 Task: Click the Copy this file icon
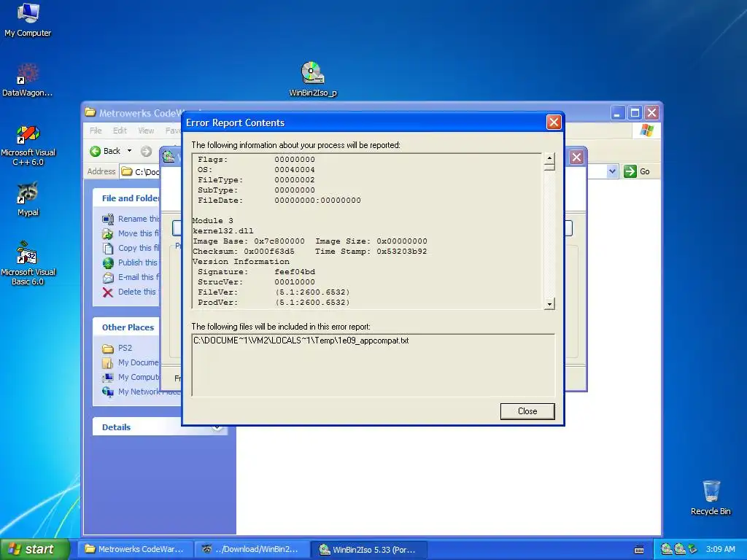(x=108, y=248)
